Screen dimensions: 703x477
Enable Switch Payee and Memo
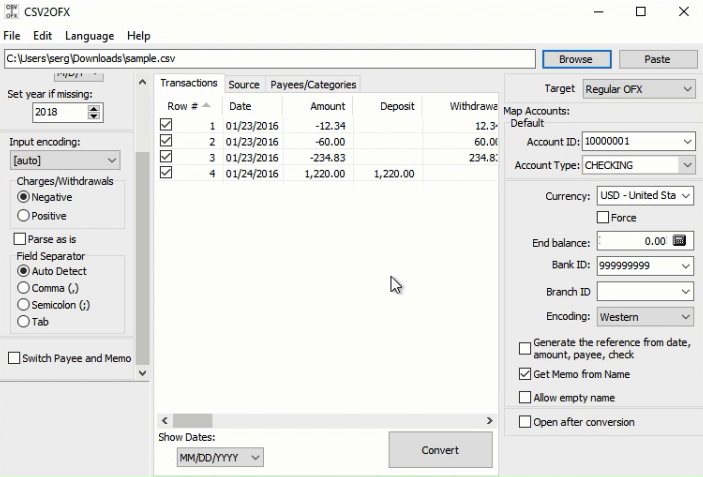point(14,358)
